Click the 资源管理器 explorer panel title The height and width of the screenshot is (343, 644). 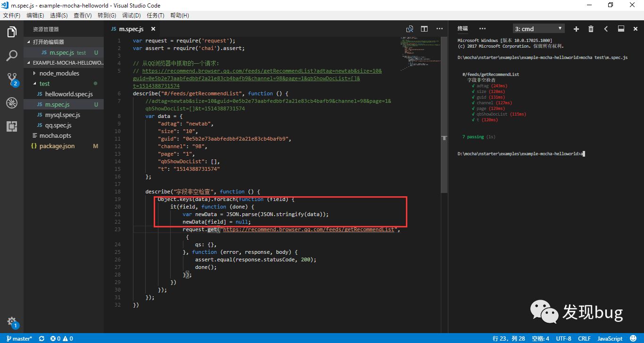(x=46, y=29)
